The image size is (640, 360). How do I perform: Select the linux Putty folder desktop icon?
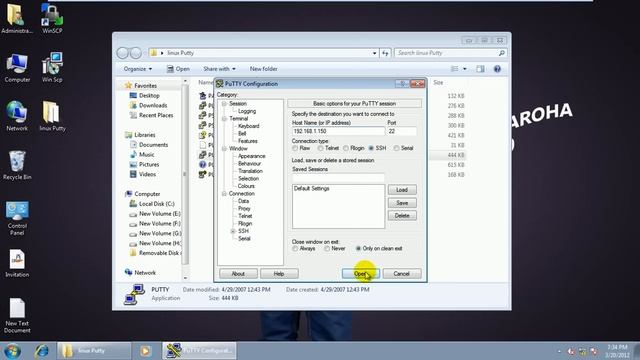coord(52,116)
